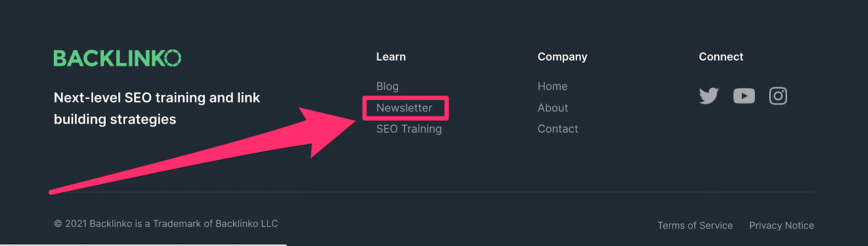Open Backlinko's Twitter profile icon
Image resolution: width=868 pixels, height=246 pixels.
709,96
